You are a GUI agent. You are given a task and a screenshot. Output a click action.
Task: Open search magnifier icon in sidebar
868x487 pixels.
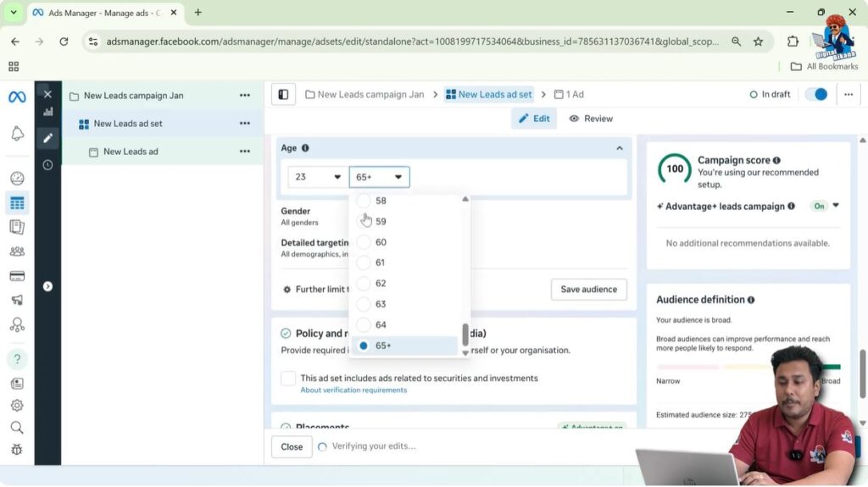tap(17, 427)
